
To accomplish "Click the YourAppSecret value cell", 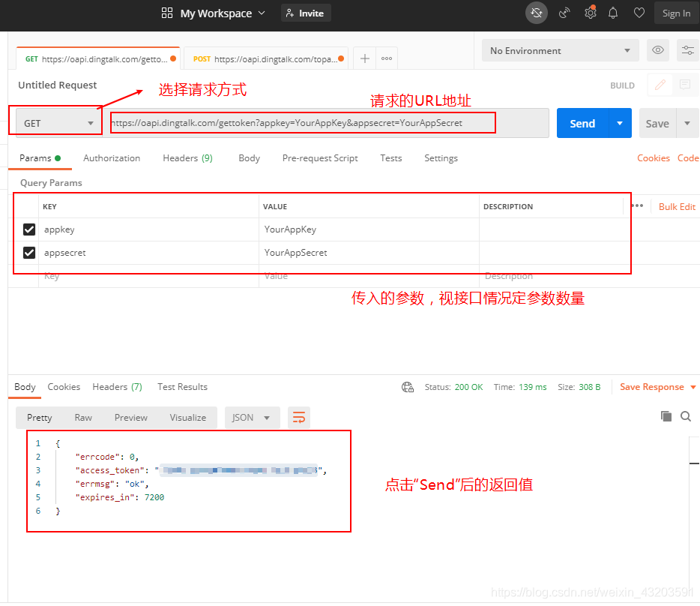I will [369, 253].
